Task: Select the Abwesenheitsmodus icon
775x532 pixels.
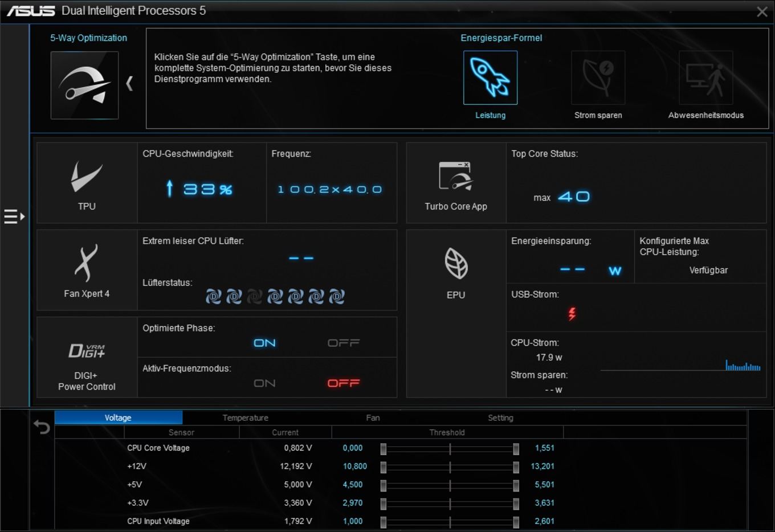Action: click(705, 77)
